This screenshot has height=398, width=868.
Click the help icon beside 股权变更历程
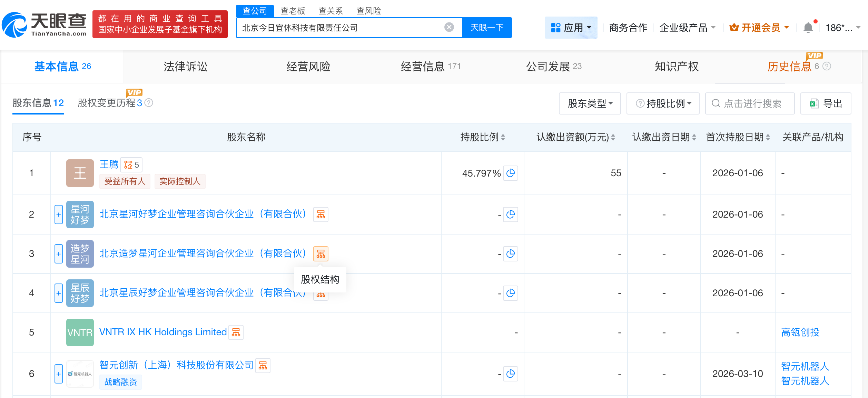click(149, 103)
